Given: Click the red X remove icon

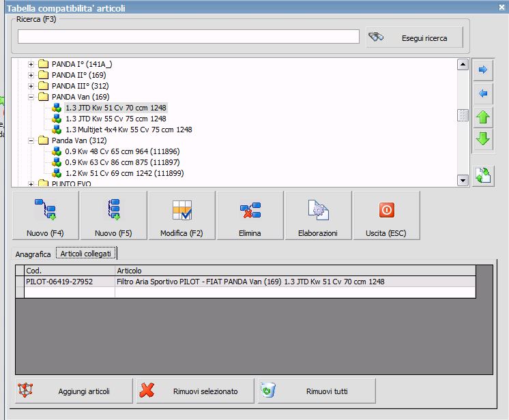Looking at the screenshot, I should click(x=147, y=390).
